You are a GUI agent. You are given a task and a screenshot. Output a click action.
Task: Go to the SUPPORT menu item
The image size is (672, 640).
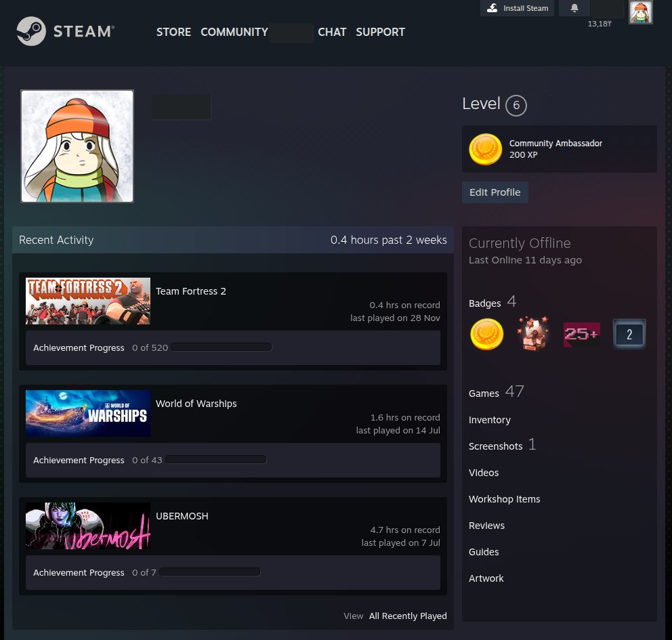point(380,32)
